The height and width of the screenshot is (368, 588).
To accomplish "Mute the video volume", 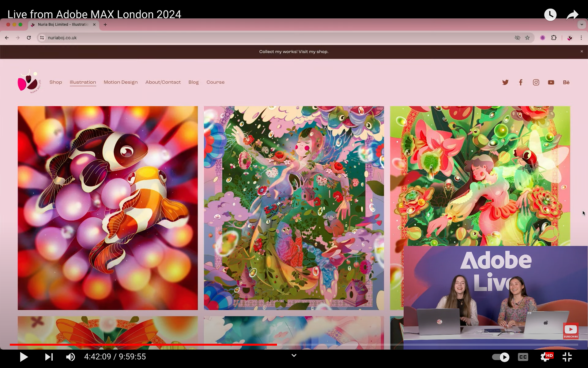I will pos(70,357).
